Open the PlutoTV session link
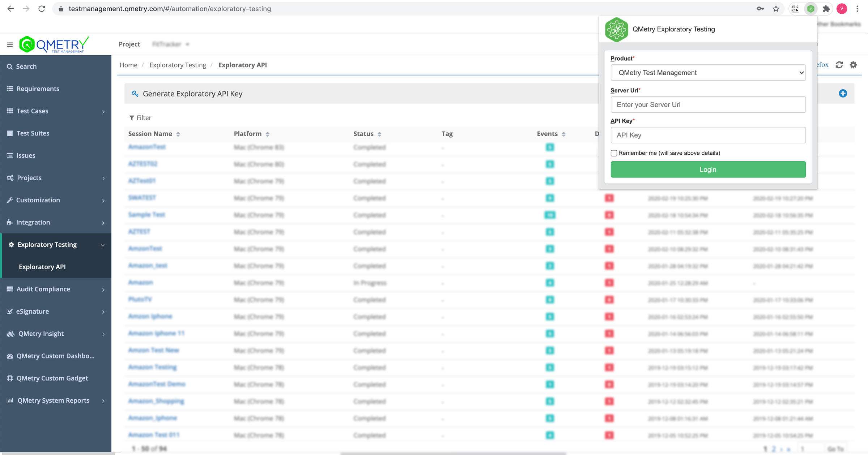 click(x=140, y=299)
